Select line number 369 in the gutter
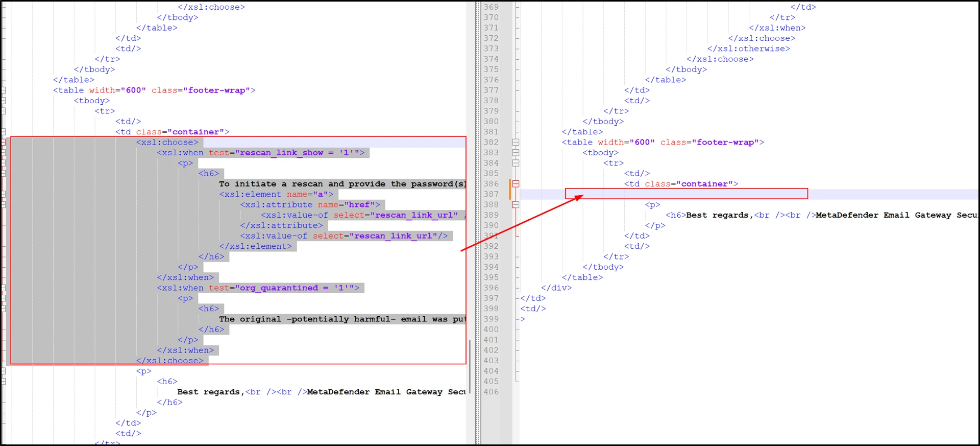 tap(491, 7)
